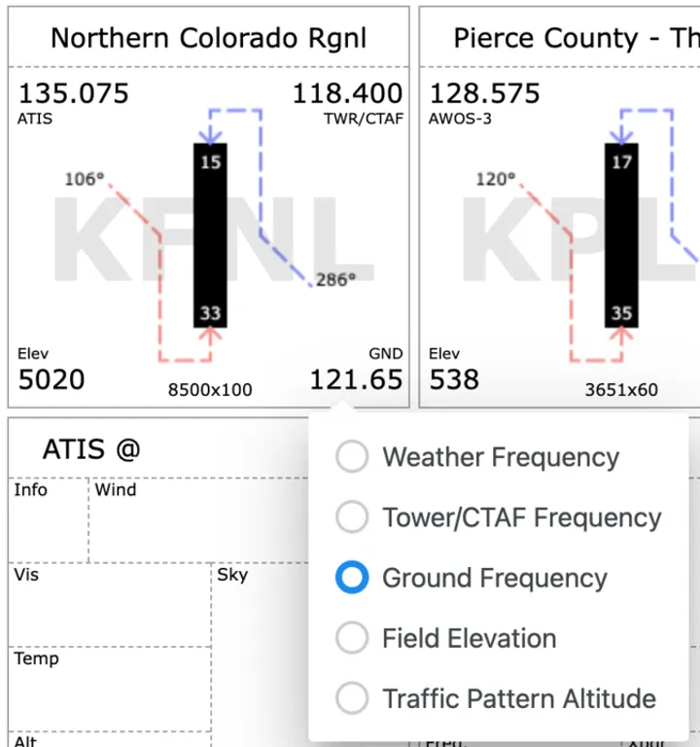Image resolution: width=700 pixels, height=747 pixels.
Task: Click runway 15 end on KFNL diagram
Action: tap(211, 161)
